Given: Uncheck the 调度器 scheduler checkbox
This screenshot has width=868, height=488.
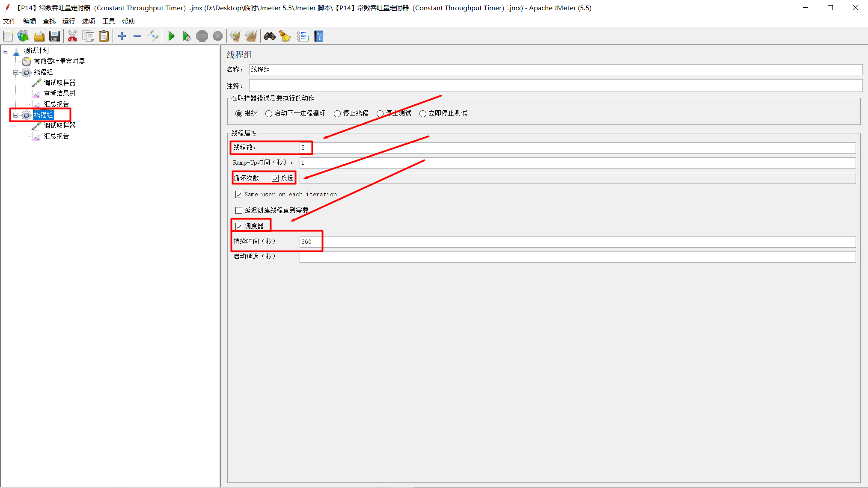Looking at the screenshot, I should (239, 226).
